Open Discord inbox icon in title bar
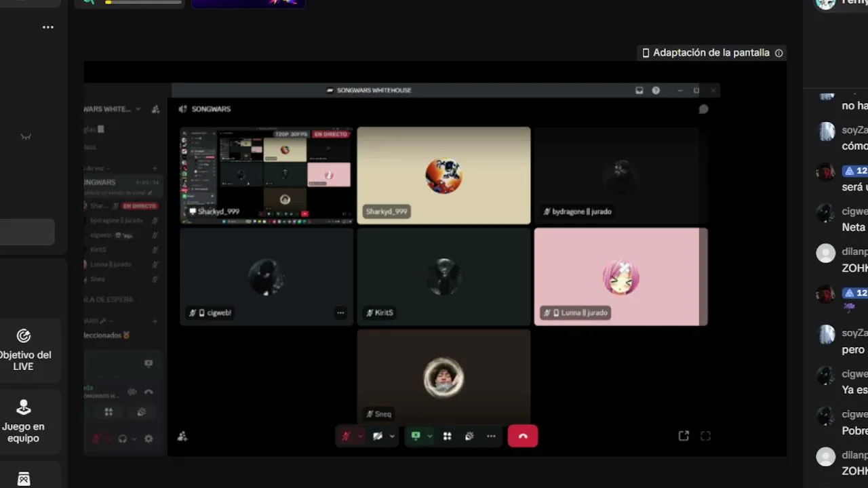The width and height of the screenshot is (868, 488). (x=639, y=90)
